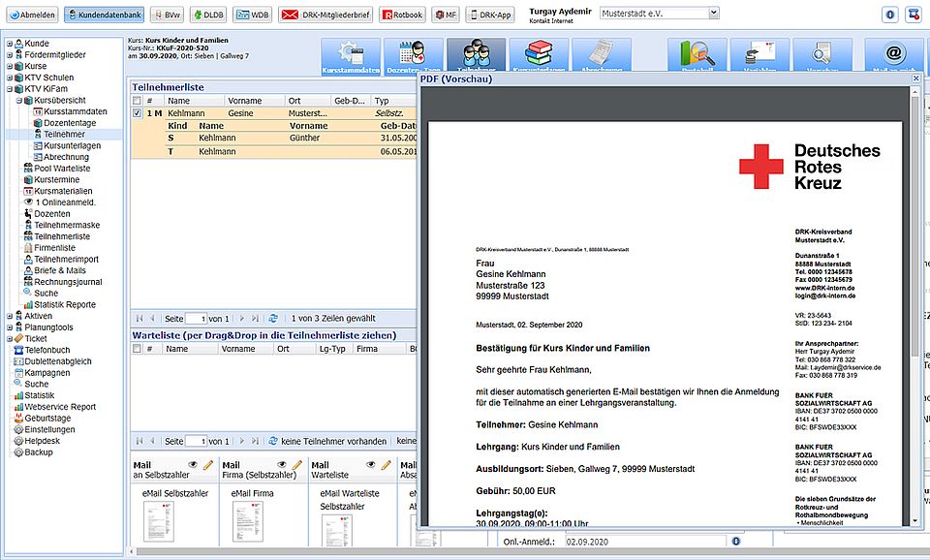The height and width of the screenshot is (560, 930).
Task: Click the refresh icon in Teilnehmerliste pager
Action: pos(273,318)
